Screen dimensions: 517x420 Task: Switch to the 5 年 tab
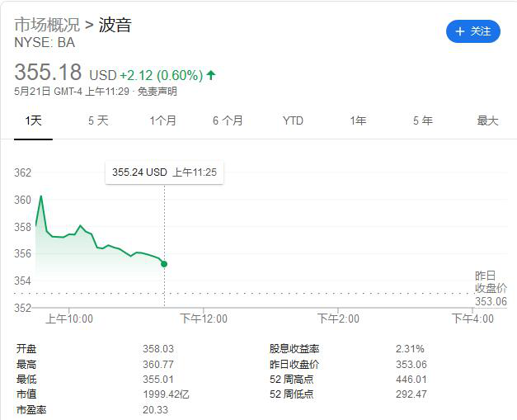pos(423,120)
